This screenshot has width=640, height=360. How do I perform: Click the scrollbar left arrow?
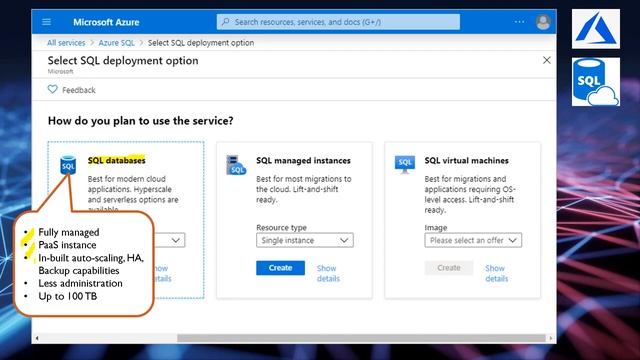click(x=37, y=338)
